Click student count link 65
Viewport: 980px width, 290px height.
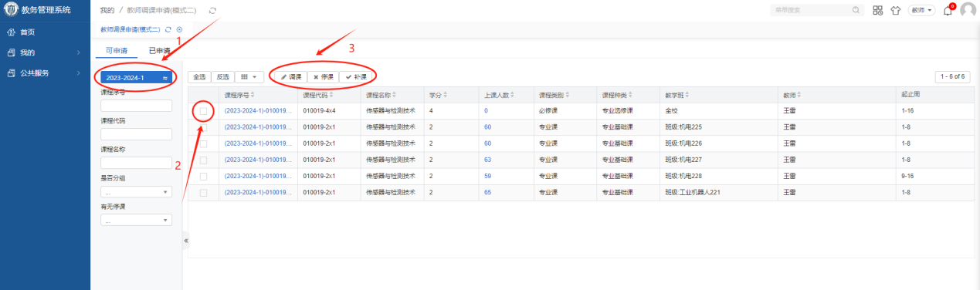(x=488, y=192)
